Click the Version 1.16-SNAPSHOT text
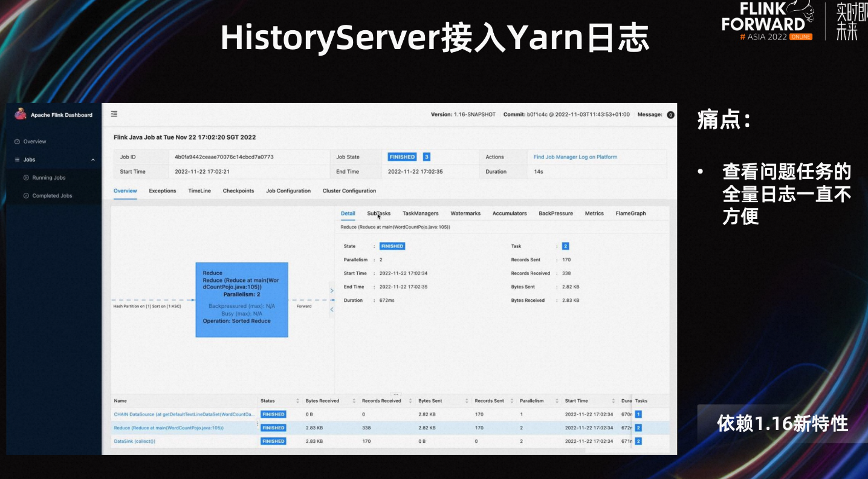 tap(463, 114)
